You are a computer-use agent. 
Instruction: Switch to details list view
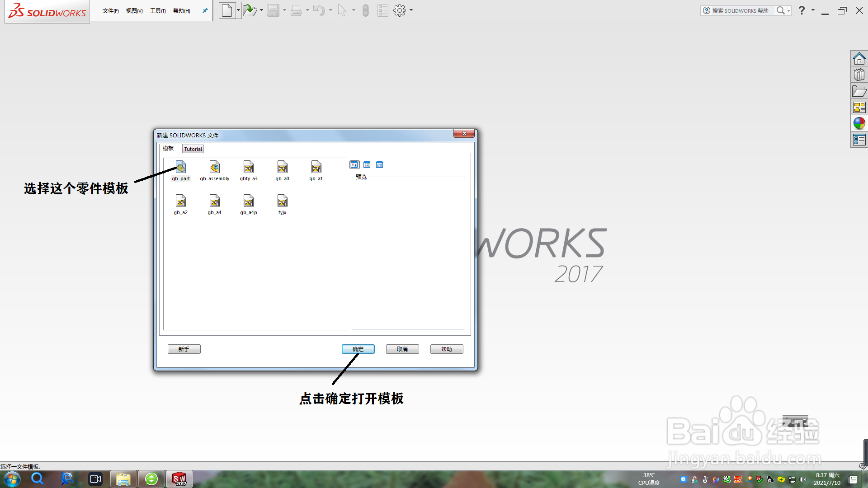[380, 164]
